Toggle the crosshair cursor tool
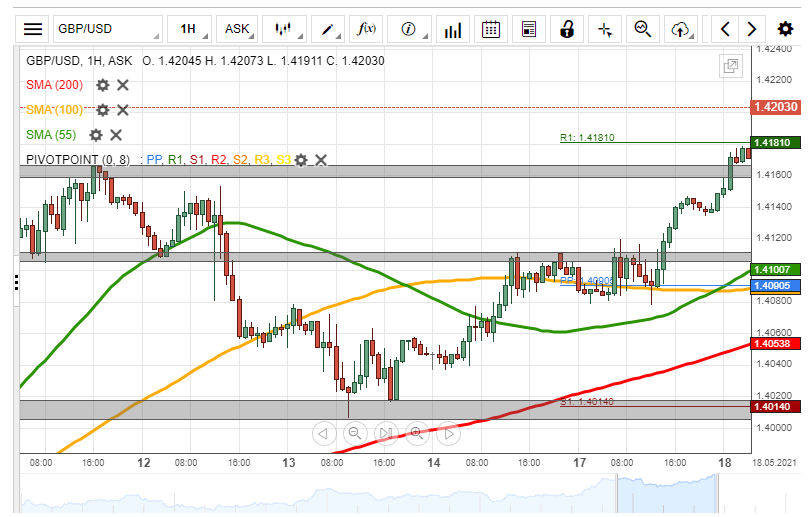 (x=604, y=29)
